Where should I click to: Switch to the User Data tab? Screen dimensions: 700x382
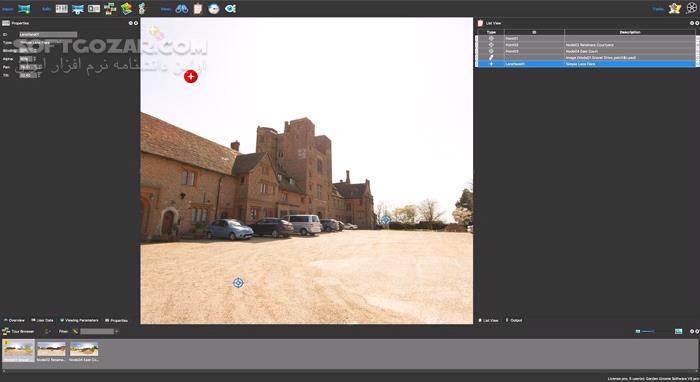pyautogui.click(x=42, y=320)
